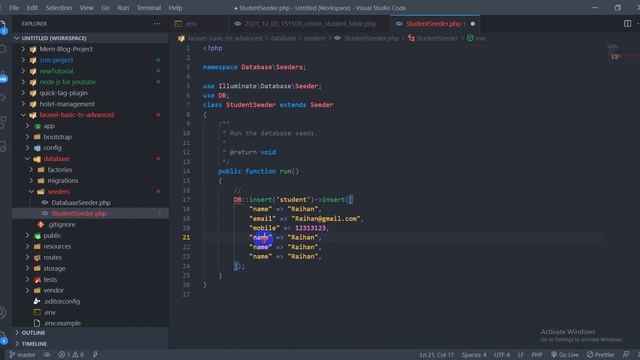The image size is (640, 360).
Task: Split the editor to the right
Action: click(x=627, y=24)
